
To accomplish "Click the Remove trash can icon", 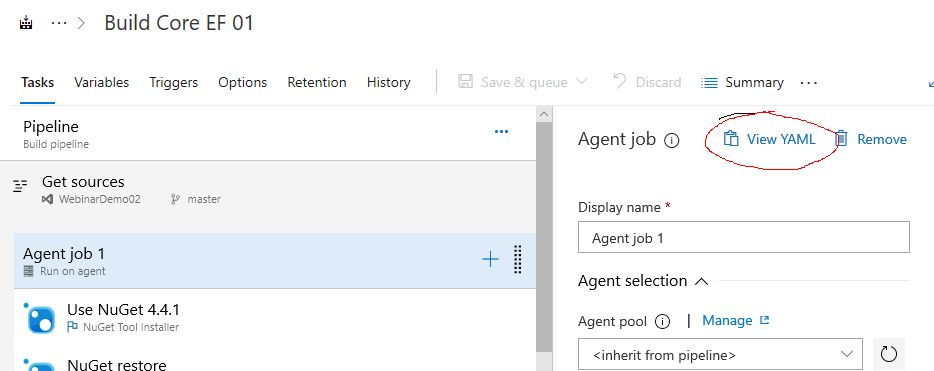I will click(x=841, y=139).
